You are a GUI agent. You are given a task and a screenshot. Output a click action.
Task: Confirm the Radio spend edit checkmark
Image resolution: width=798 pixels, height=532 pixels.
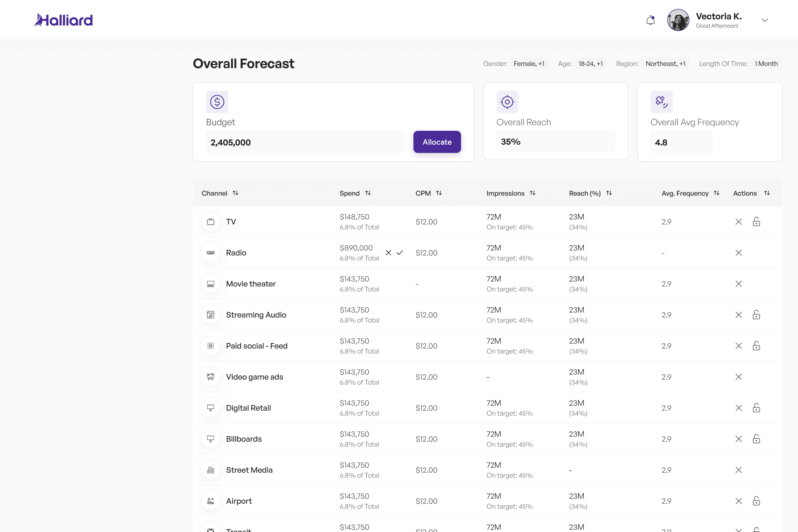400,253
